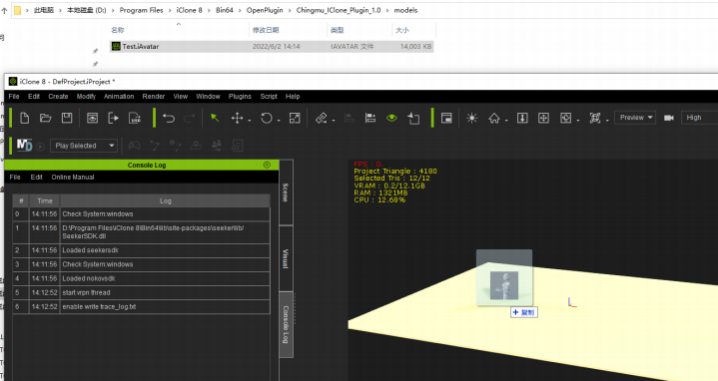Close the Console Log panel
Screen dimensions: 718x381
[267, 165]
